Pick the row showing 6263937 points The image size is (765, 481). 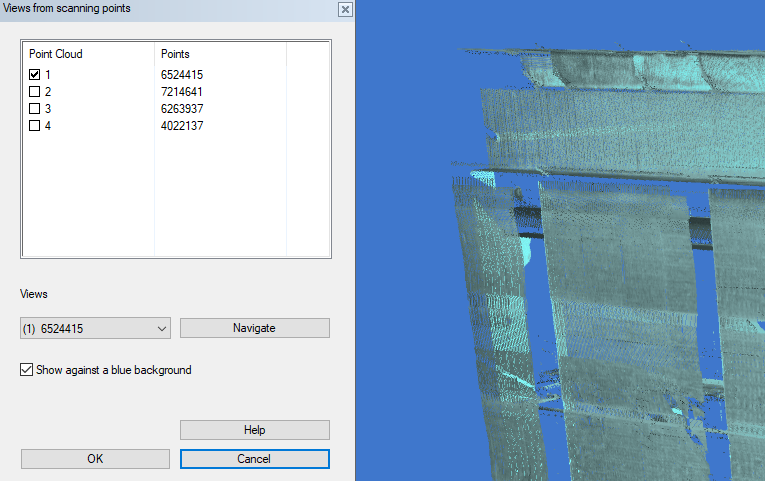[182, 109]
